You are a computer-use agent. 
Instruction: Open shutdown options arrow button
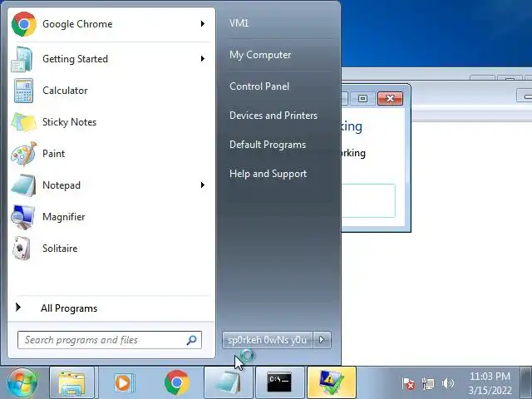(x=322, y=340)
